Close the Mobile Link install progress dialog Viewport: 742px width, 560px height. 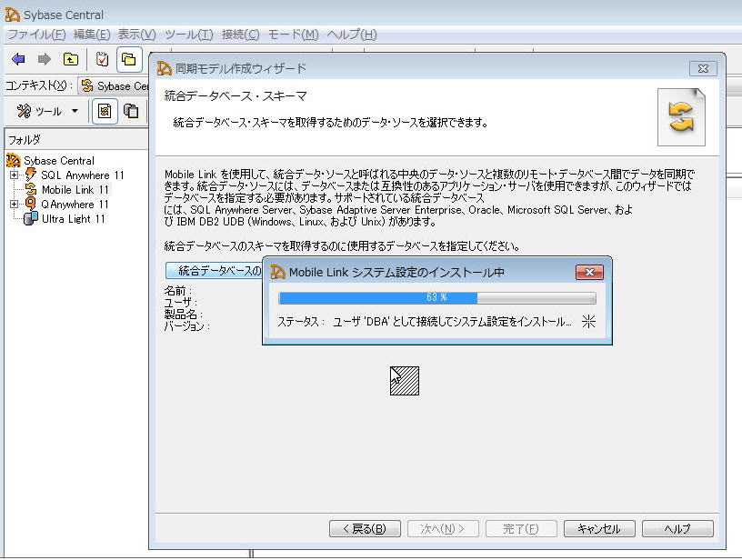click(589, 272)
